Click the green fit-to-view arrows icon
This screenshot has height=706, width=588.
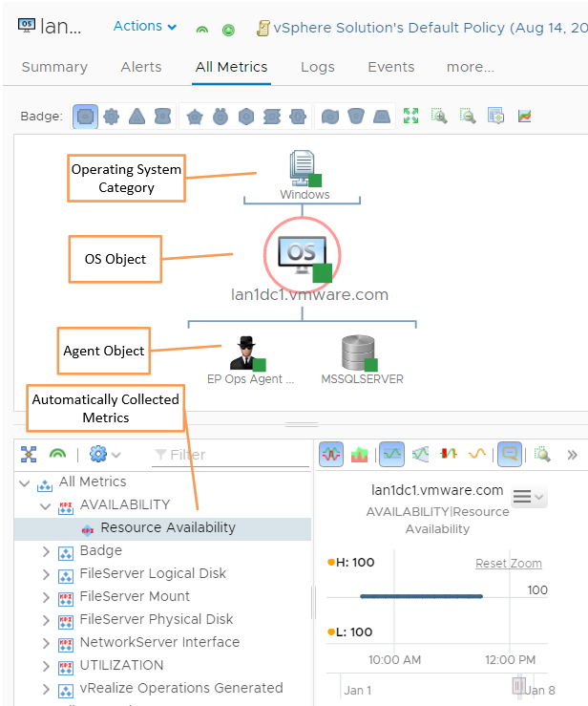(410, 116)
